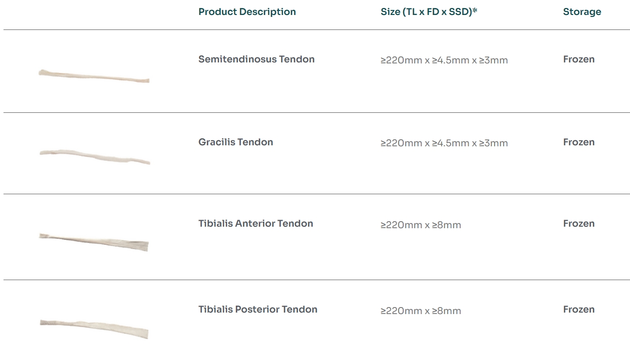Screen dimensions: 630x364
Task: Open the Tibialis Posterior Tendon entry
Action: [x=257, y=309]
